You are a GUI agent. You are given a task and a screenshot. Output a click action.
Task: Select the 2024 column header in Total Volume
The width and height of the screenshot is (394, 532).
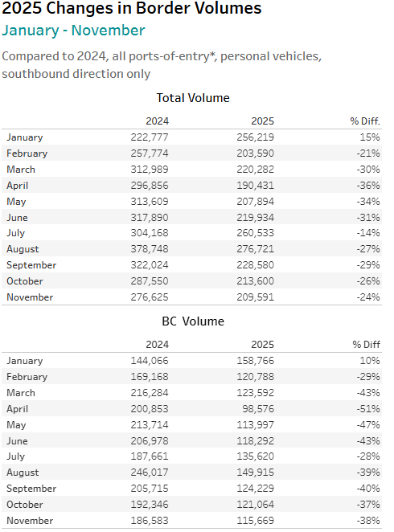click(157, 121)
